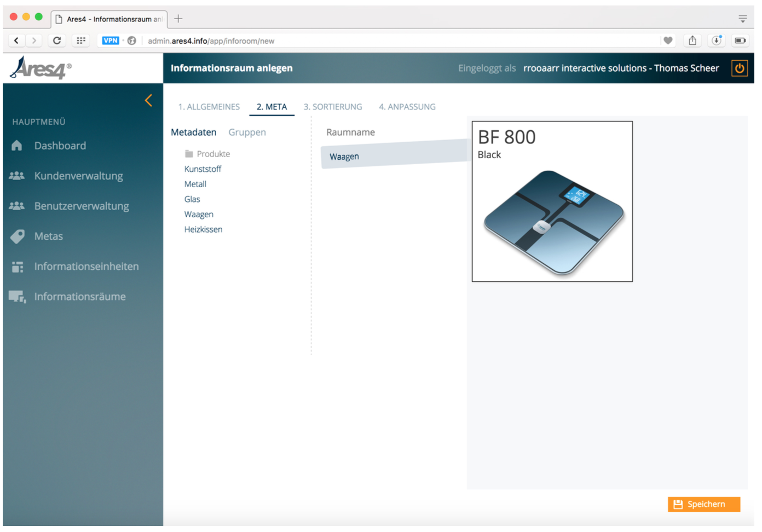Switch to 3. Sortierung tab
This screenshot has width=762, height=532.
pos(333,107)
